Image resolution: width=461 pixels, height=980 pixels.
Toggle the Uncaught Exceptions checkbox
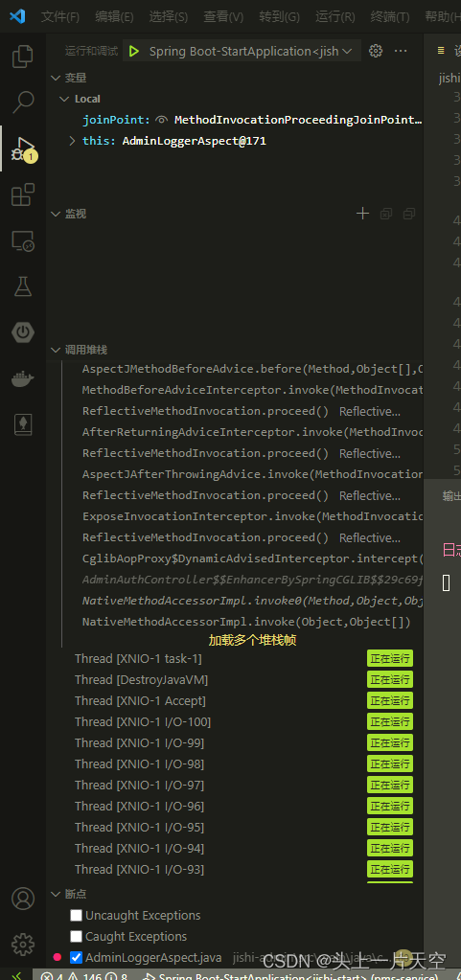77,916
